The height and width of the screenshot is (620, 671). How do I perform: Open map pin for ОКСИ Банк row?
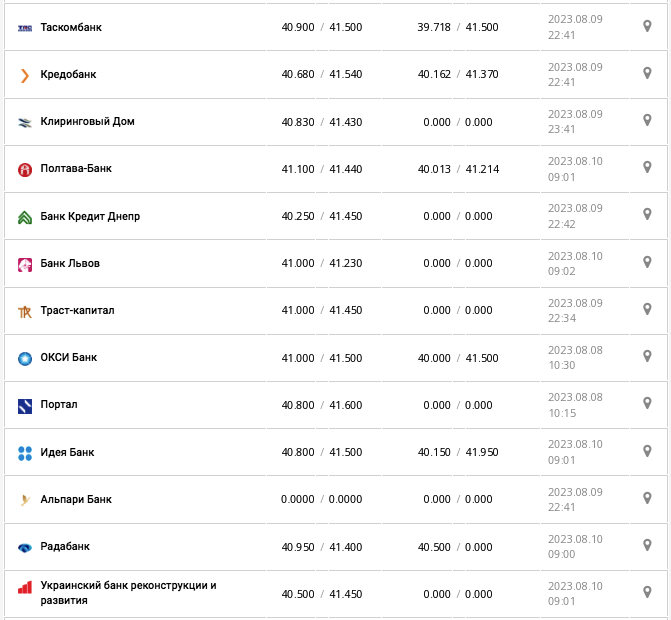[647, 357]
